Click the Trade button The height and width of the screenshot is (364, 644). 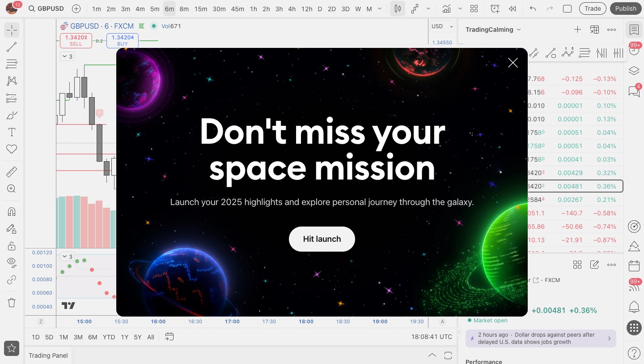593,9
